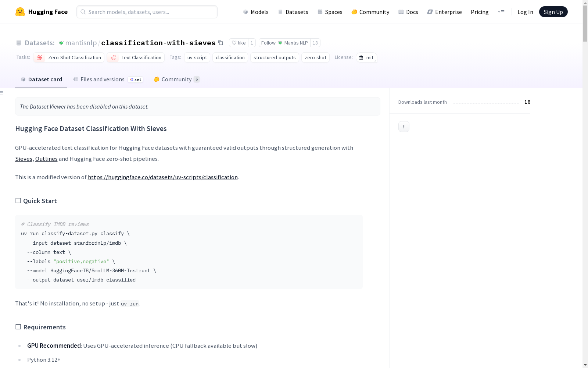Click the search magnifier icon
The width and height of the screenshot is (588, 368).
point(83,12)
